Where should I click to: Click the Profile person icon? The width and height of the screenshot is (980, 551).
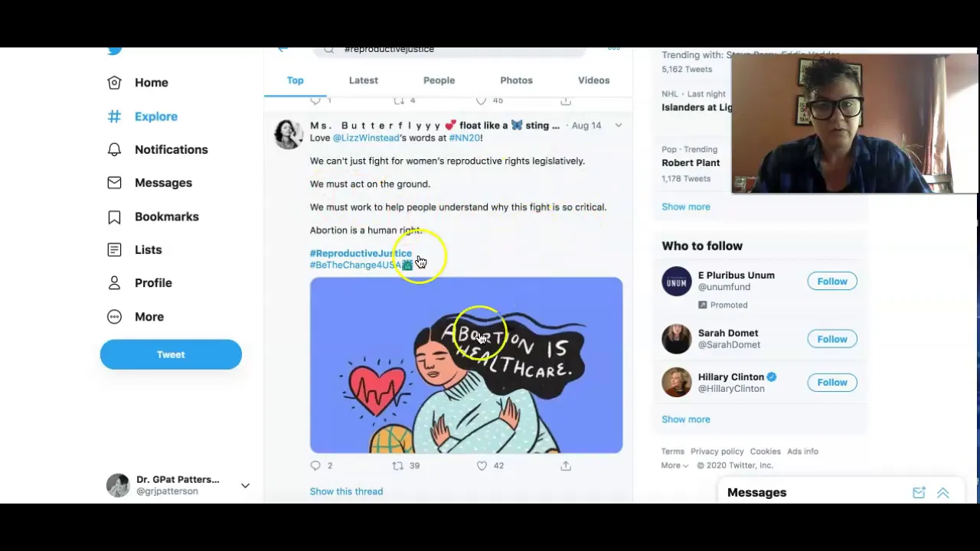pos(114,283)
